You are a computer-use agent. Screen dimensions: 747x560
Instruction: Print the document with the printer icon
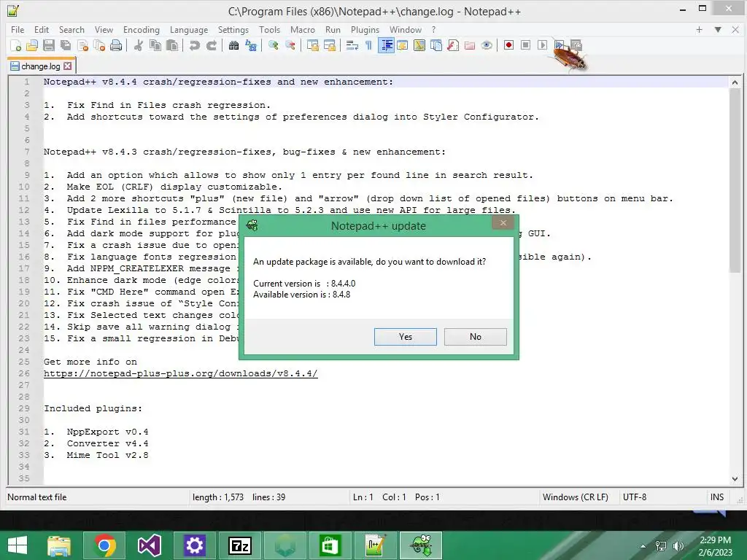[116, 46]
